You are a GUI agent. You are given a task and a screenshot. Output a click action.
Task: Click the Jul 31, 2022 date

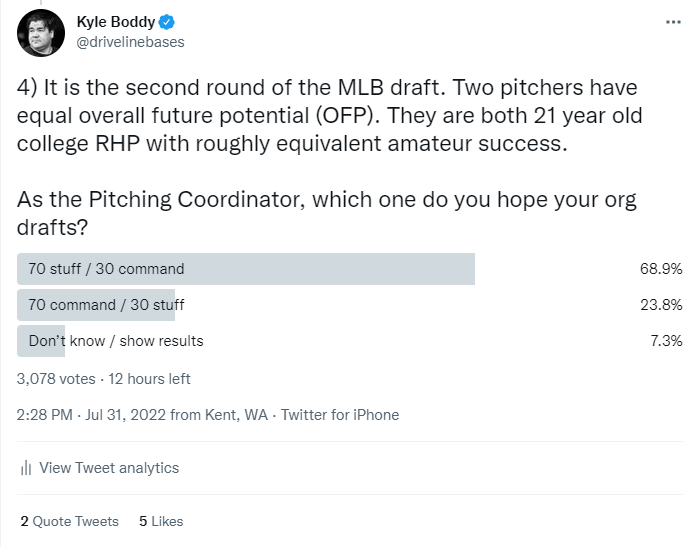coord(126,415)
